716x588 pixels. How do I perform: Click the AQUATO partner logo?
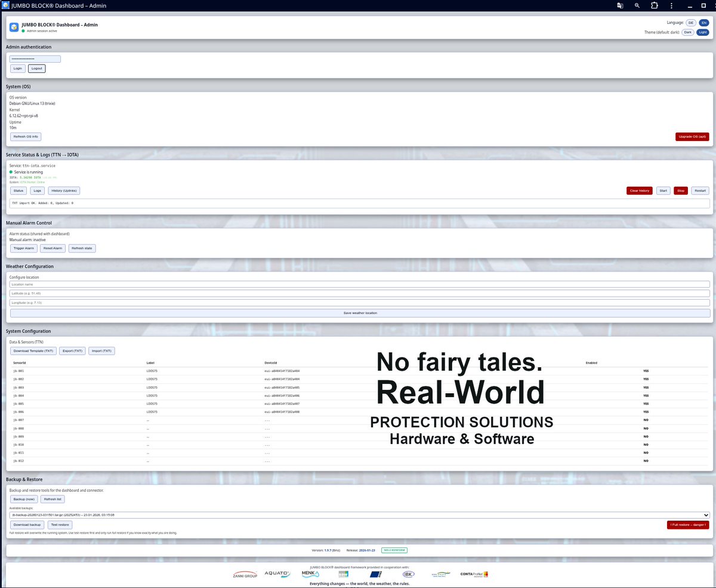tap(277, 574)
